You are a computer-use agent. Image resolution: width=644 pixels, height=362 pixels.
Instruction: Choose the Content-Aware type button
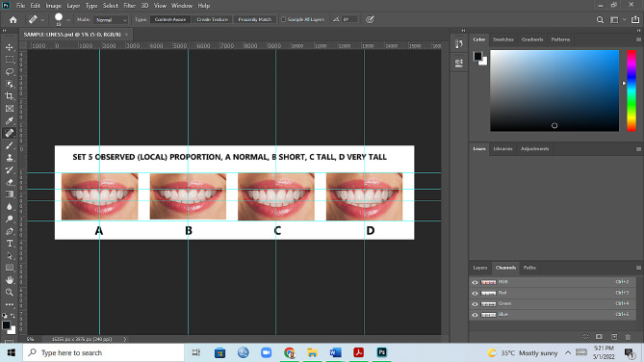click(x=170, y=19)
